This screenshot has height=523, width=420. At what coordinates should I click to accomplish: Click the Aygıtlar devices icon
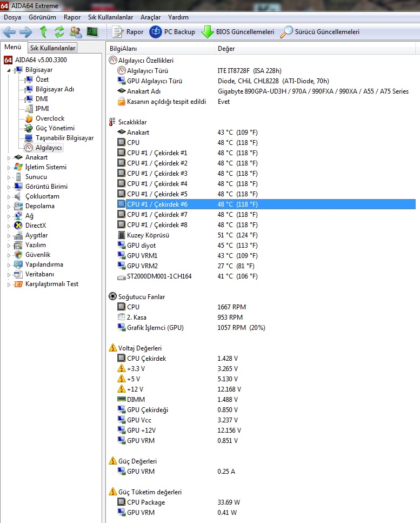(18, 235)
